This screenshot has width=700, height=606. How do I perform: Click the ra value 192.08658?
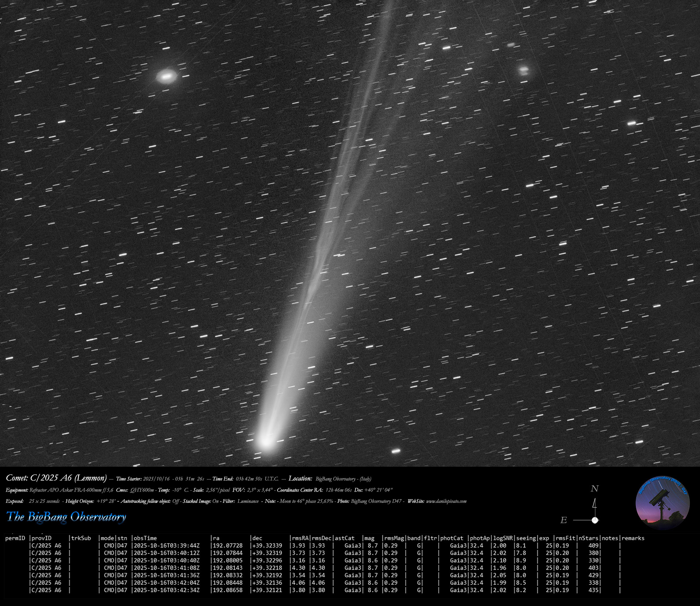click(228, 590)
